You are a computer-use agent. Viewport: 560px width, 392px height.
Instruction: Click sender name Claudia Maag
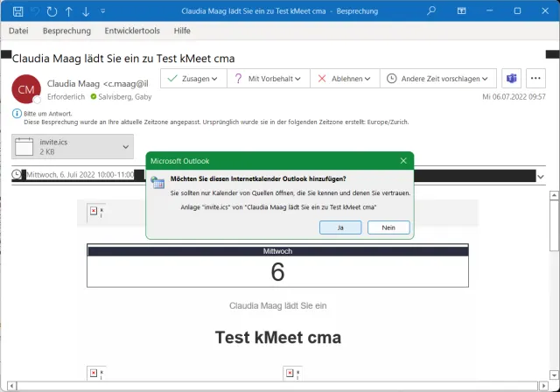coord(73,83)
